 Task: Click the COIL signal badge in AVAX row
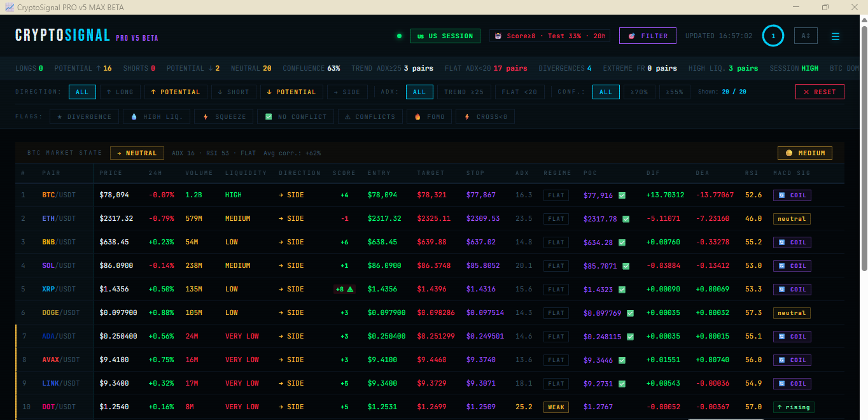click(792, 360)
